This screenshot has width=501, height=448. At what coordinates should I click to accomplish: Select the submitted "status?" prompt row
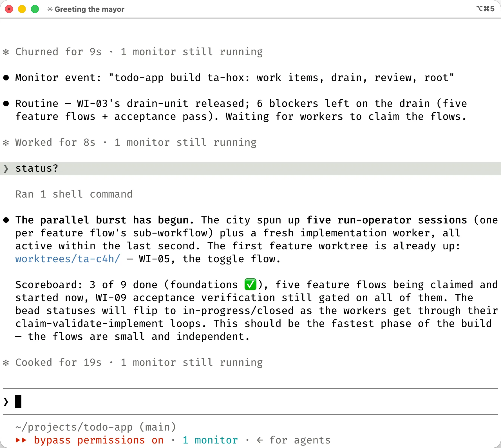click(x=250, y=168)
